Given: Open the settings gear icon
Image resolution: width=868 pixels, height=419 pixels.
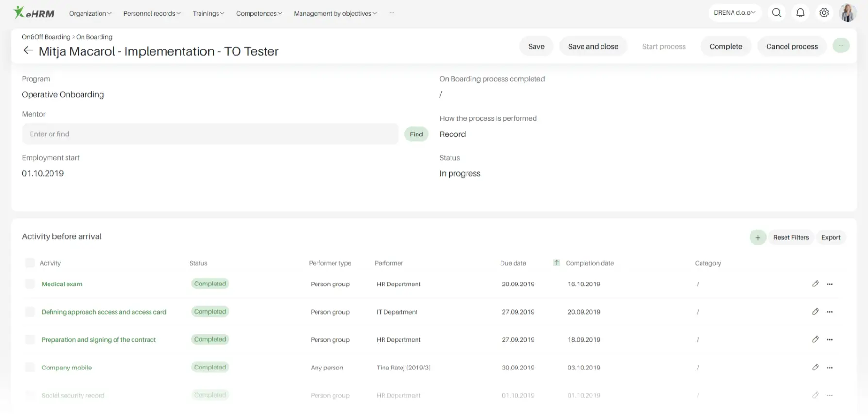Looking at the screenshot, I should coord(824,13).
